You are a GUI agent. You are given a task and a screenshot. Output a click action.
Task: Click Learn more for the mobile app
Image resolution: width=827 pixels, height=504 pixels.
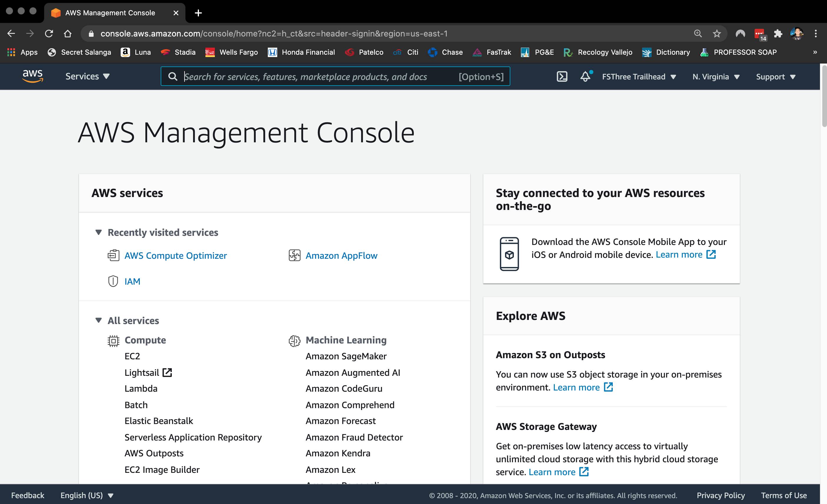686,255
